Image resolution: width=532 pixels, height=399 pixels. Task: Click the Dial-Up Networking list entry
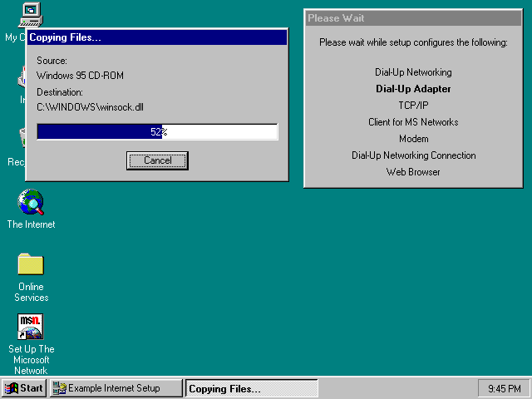(x=413, y=72)
